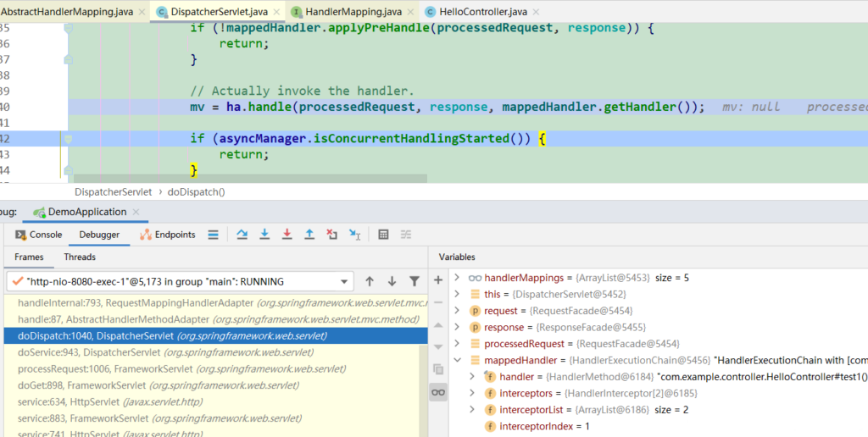Switch to the HelloController.java tab

[x=483, y=12]
